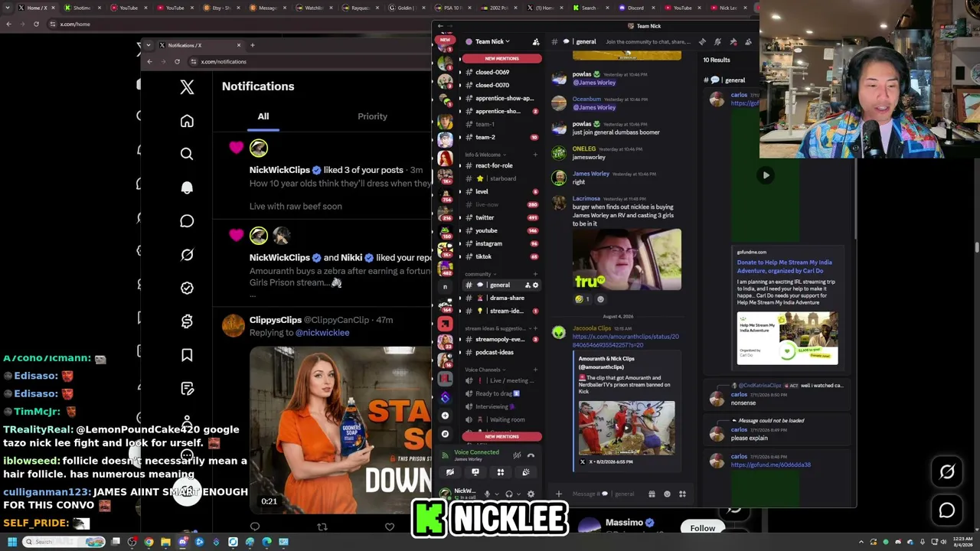Expand Team Nick server dropdown

click(x=492, y=41)
